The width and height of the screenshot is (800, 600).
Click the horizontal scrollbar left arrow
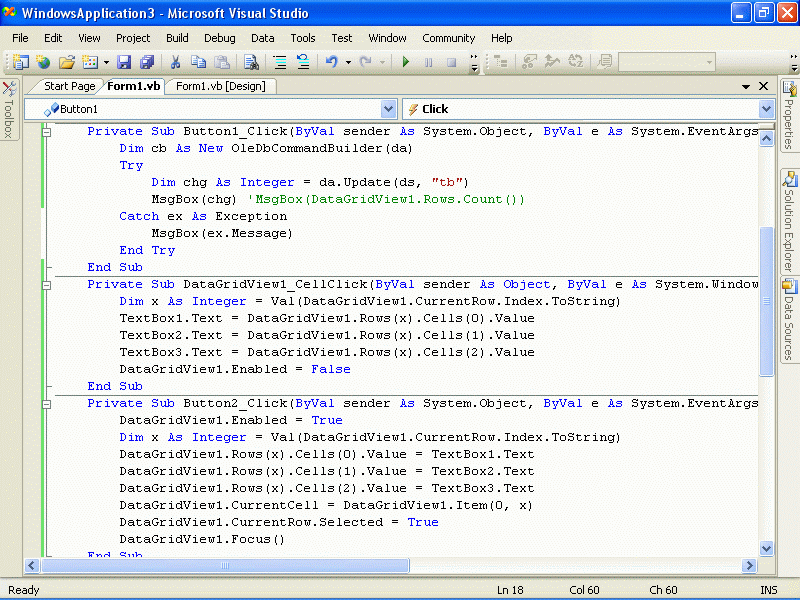coord(32,565)
